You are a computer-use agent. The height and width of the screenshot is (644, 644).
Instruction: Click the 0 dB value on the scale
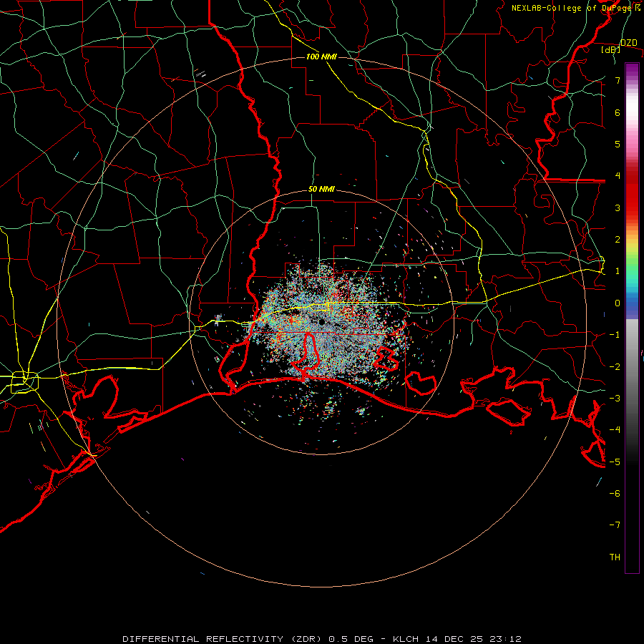point(618,303)
